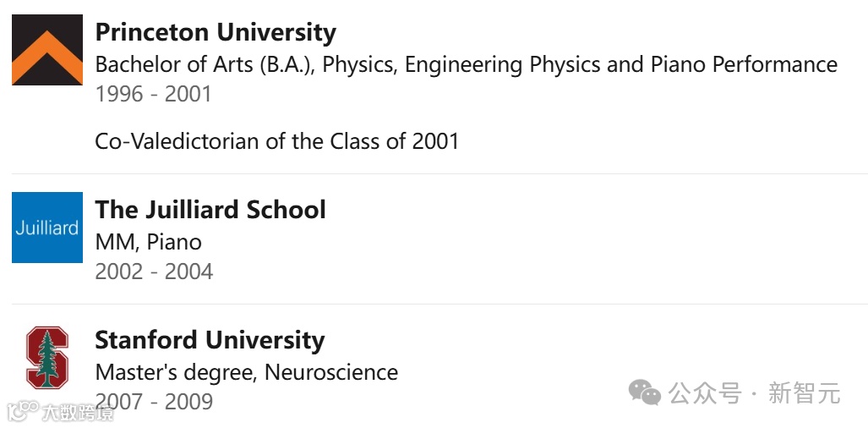Viewport: 868px width, 428px height.
Task: Select the Master's degree, Neuroscience line
Action: point(246,372)
